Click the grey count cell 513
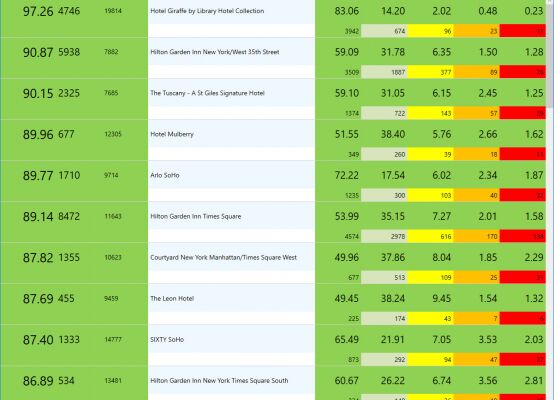This screenshot has width=554, height=400. pos(384,277)
